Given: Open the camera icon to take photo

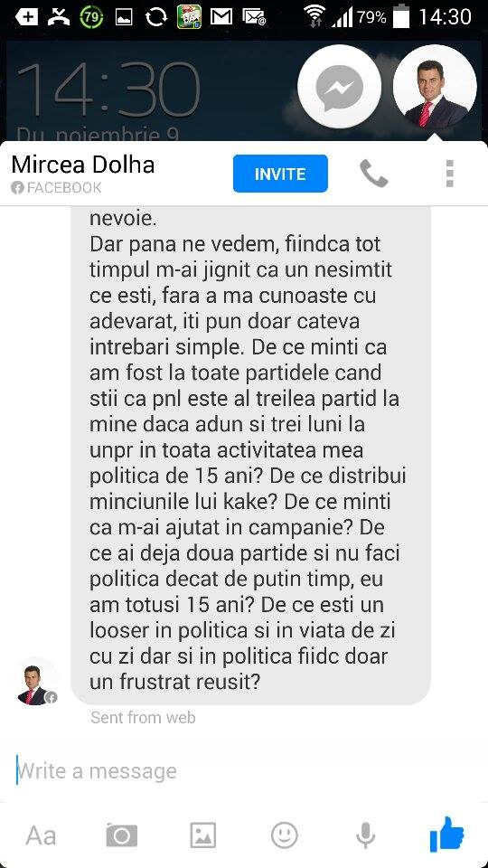Looking at the screenshot, I should [122, 835].
